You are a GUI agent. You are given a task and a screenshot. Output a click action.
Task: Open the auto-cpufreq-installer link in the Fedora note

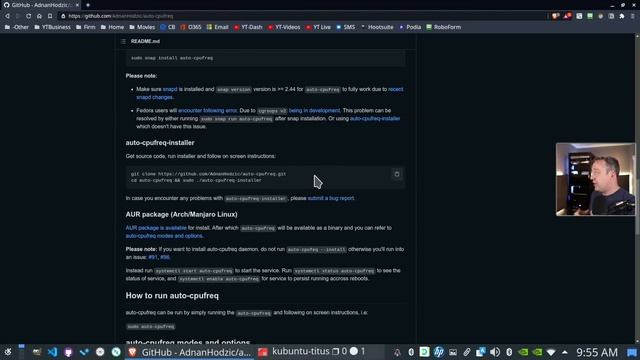[x=375, y=118]
